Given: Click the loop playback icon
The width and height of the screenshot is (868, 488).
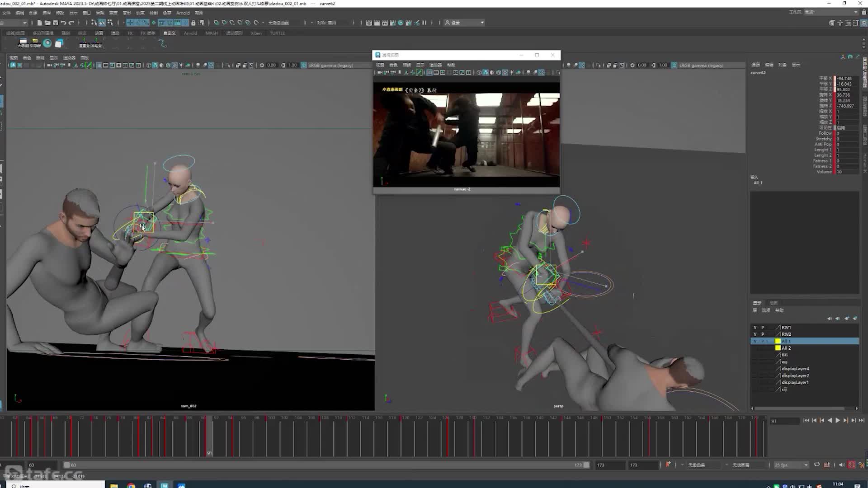Looking at the screenshot, I should tap(817, 465).
